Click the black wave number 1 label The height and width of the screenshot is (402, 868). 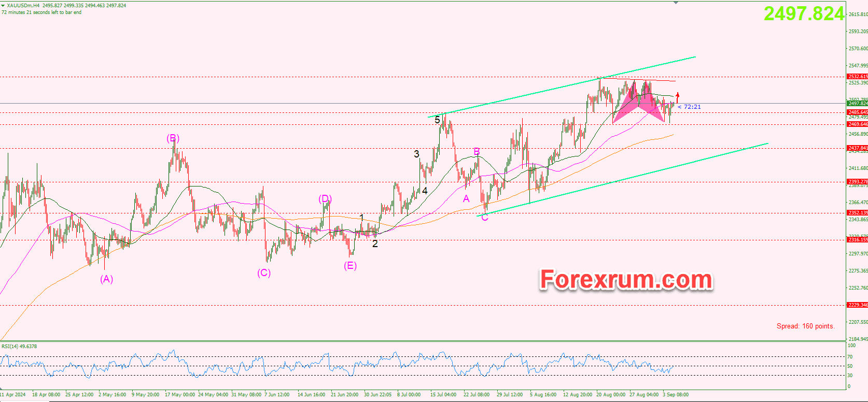point(361,218)
